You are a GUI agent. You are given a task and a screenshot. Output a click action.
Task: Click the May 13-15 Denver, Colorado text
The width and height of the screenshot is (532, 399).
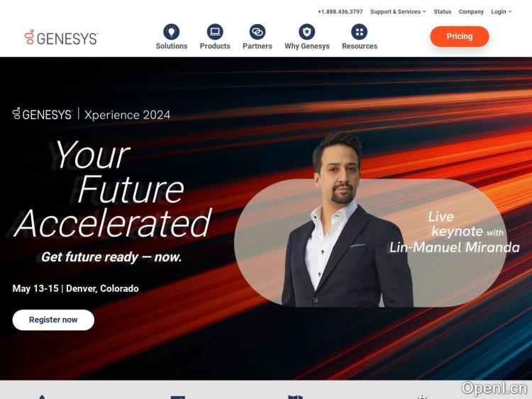coord(75,289)
